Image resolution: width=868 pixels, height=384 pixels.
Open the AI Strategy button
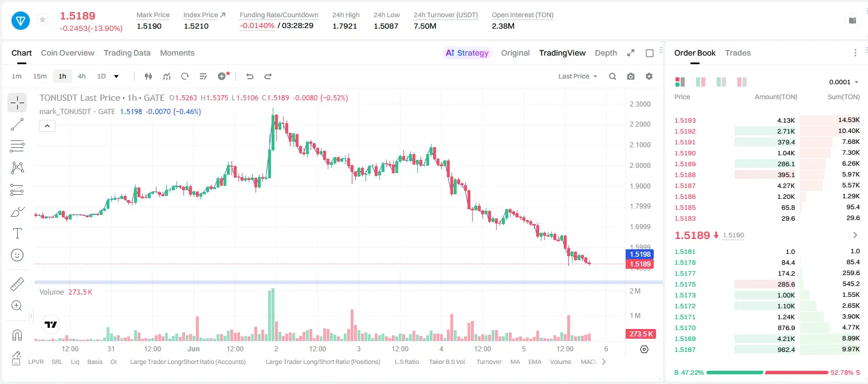tap(468, 53)
